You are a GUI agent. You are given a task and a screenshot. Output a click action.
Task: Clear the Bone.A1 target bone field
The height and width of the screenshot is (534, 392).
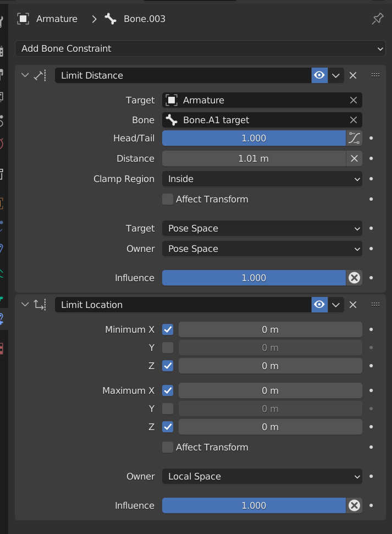pos(354,120)
